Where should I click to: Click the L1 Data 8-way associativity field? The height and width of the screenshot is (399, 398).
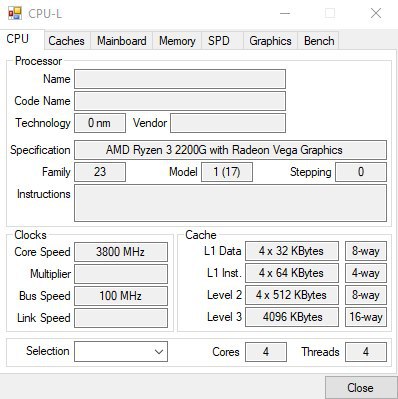[x=366, y=251]
